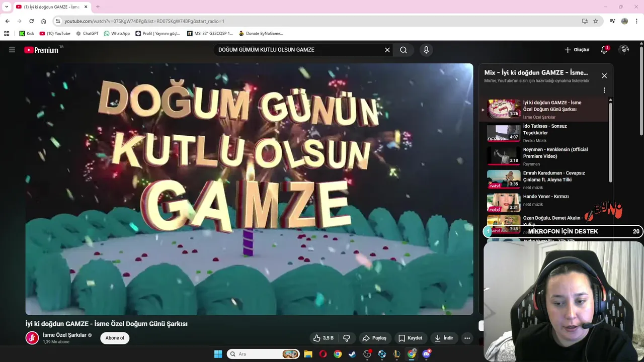Open the apps grid in bookmarks bar
This screenshot has height=362, width=644.
pos(7,34)
